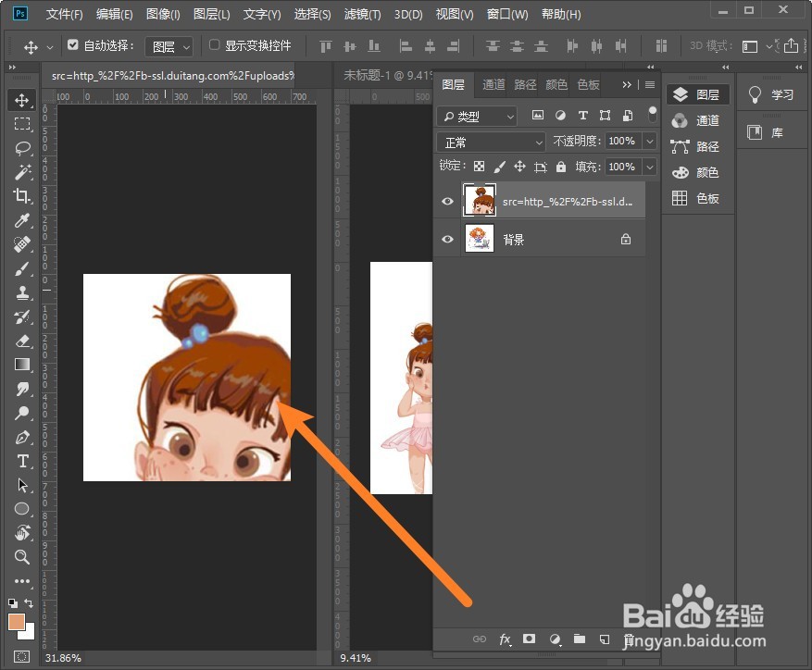
Task: Open the fill (填充) slider dropdown
Action: click(x=650, y=167)
